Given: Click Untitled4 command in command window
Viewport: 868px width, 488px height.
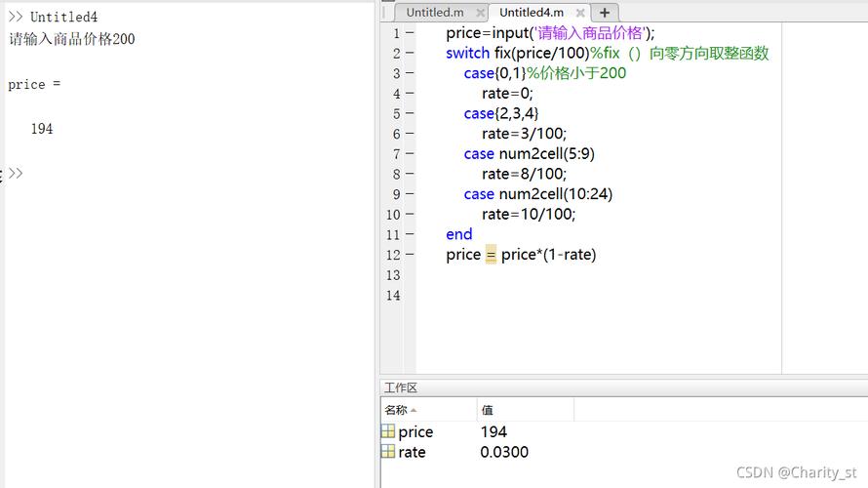Looking at the screenshot, I should [x=63, y=18].
